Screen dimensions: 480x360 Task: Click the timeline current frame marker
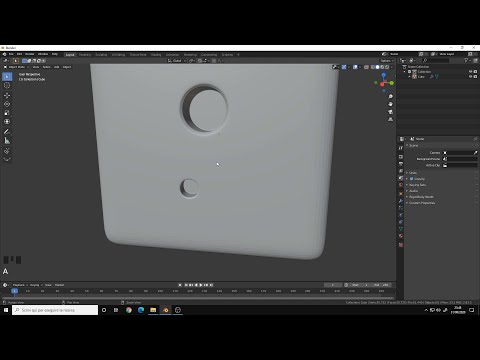14,291
